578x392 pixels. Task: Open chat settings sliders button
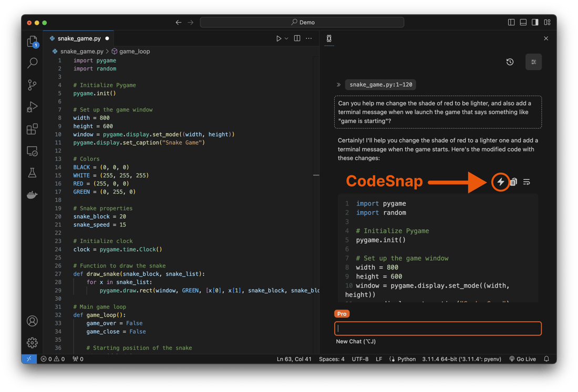point(533,62)
